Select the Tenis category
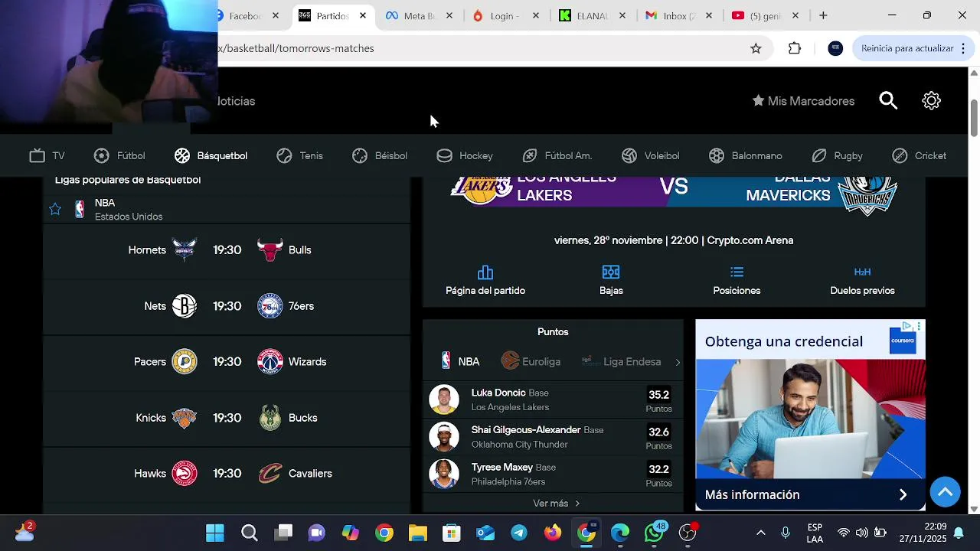Screen dimensions: 980x551 [300, 155]
